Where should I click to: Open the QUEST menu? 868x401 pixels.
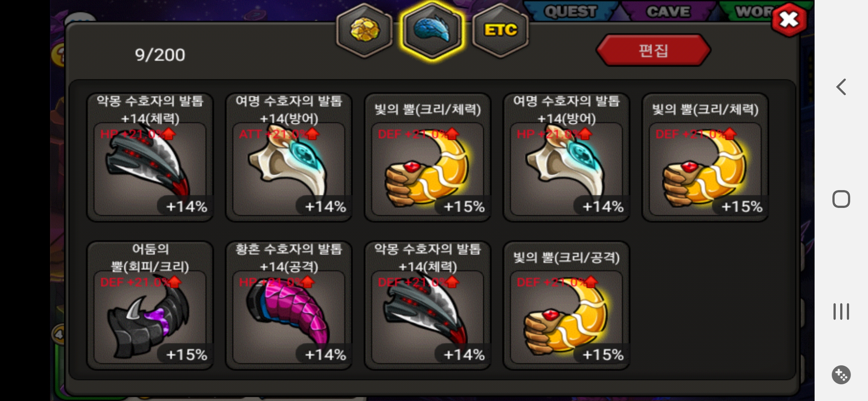pos(571,11)
